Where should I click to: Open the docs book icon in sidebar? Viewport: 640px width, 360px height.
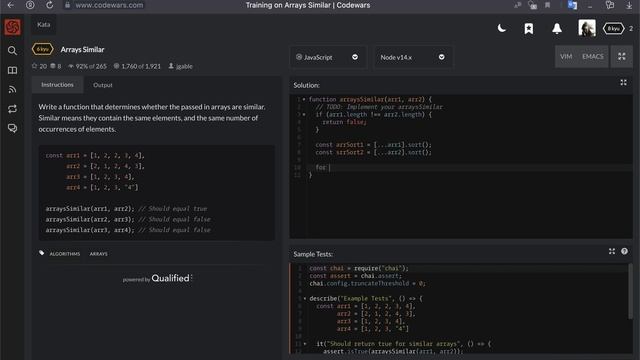12,70
